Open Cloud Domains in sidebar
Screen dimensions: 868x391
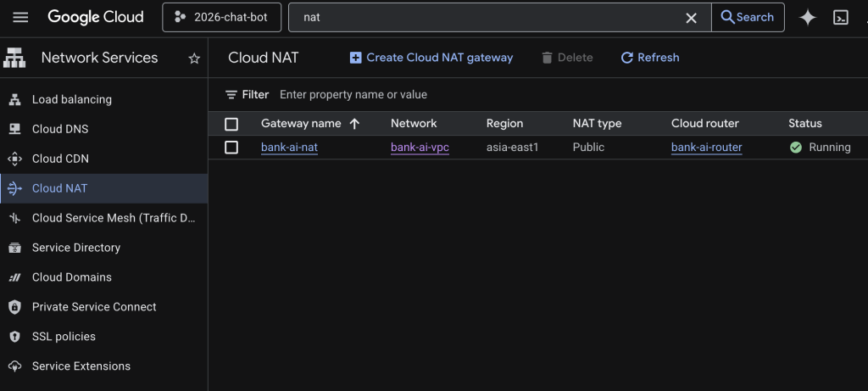click(104, 277)
